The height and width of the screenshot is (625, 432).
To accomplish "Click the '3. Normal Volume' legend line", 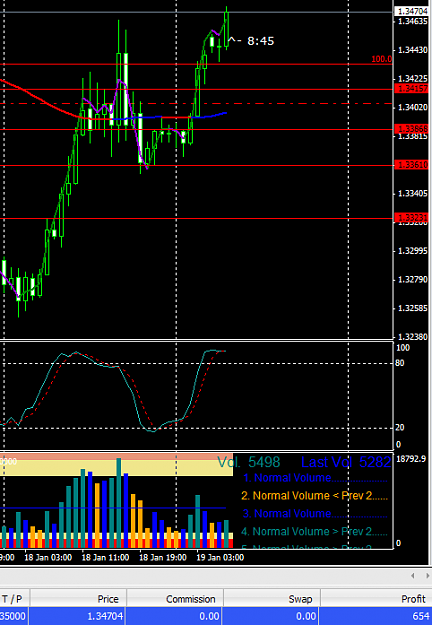I will click(315, 513).
